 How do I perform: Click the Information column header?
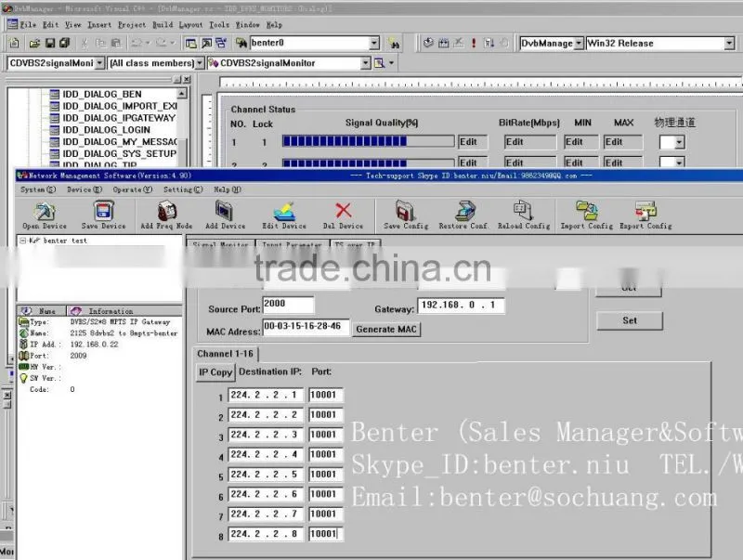pos(124,311)
